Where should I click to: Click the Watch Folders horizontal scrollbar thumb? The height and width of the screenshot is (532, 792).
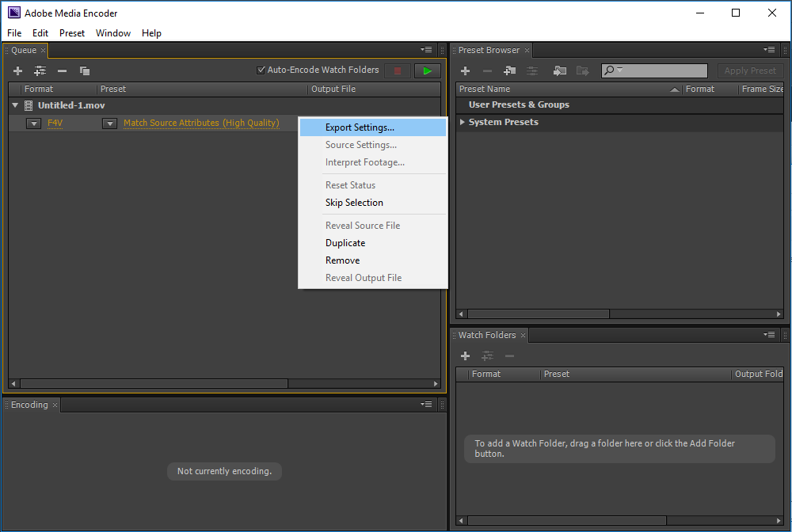click(567, 520)
